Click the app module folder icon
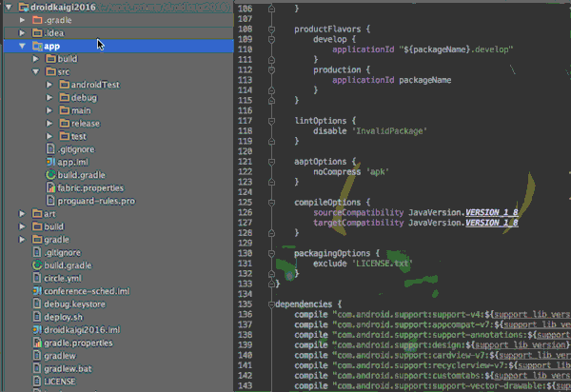This screenshot has height=392, width=571. coord(37,46)
